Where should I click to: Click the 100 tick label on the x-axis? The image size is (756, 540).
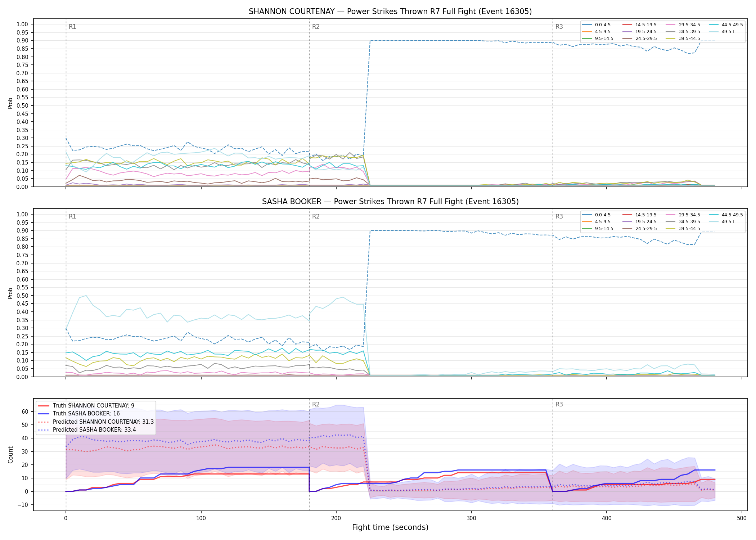(201, 518)
